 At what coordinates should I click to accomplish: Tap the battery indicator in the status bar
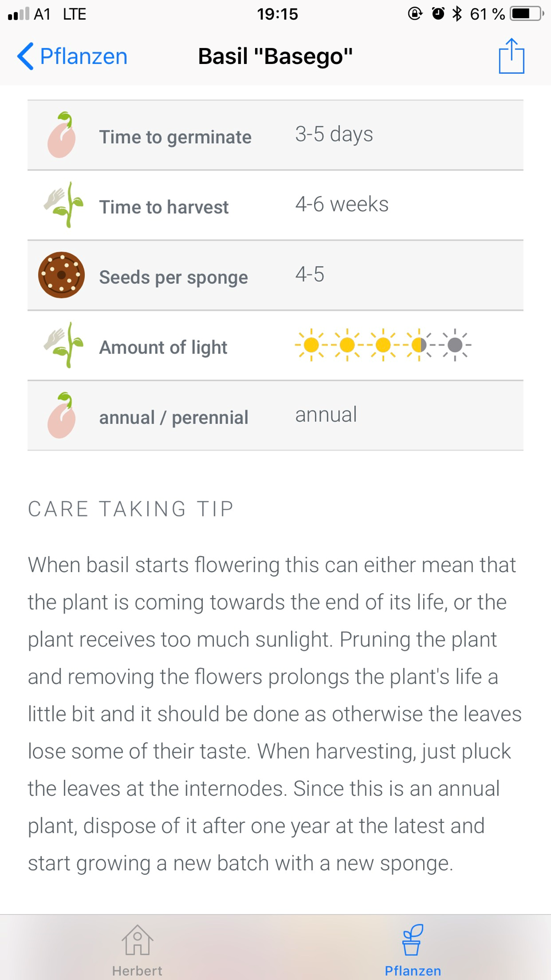pyautogui.click(x=526, y=14)
